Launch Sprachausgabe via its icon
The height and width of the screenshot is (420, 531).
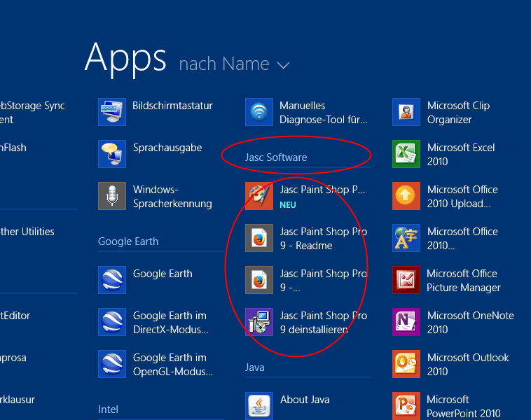[112, 154]
